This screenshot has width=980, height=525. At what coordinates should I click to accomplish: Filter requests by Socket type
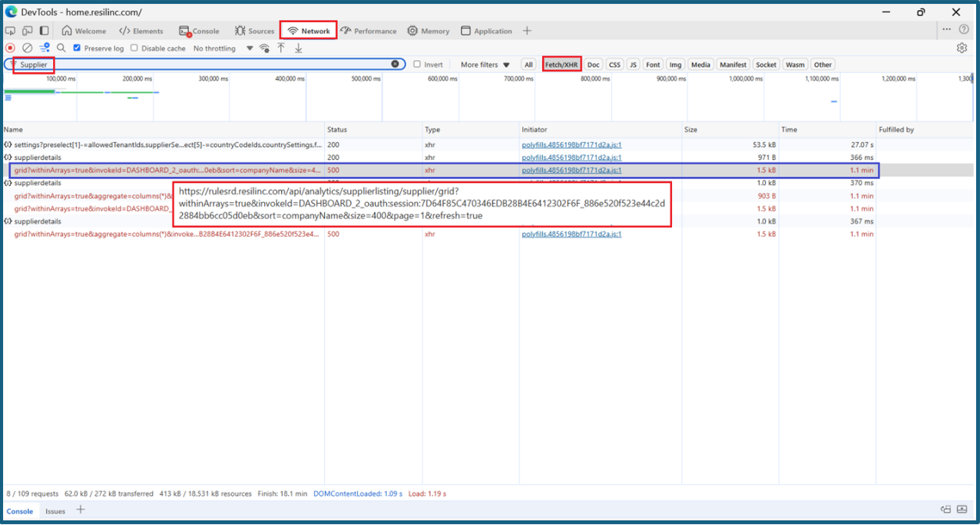tap(766, 65)
